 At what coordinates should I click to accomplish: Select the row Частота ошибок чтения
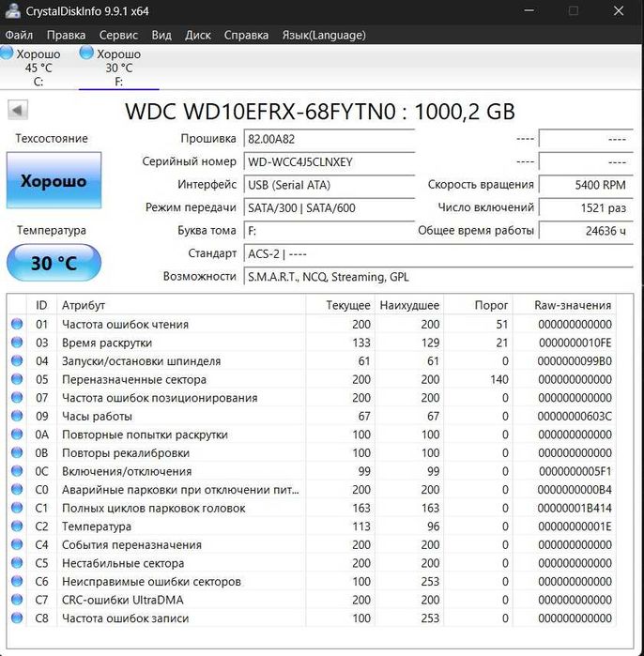click(x=312, y=324)
